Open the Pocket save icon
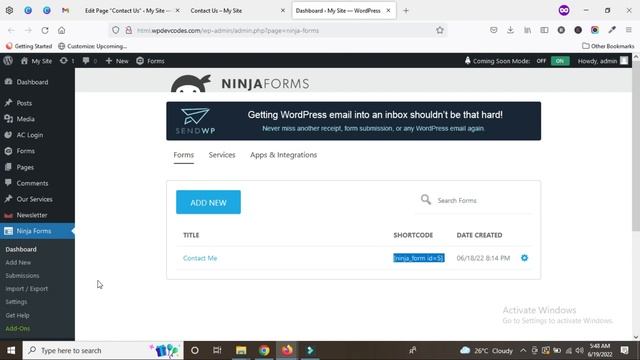Image resolution: width=640 pixels, height=360 pixels. 493,30
